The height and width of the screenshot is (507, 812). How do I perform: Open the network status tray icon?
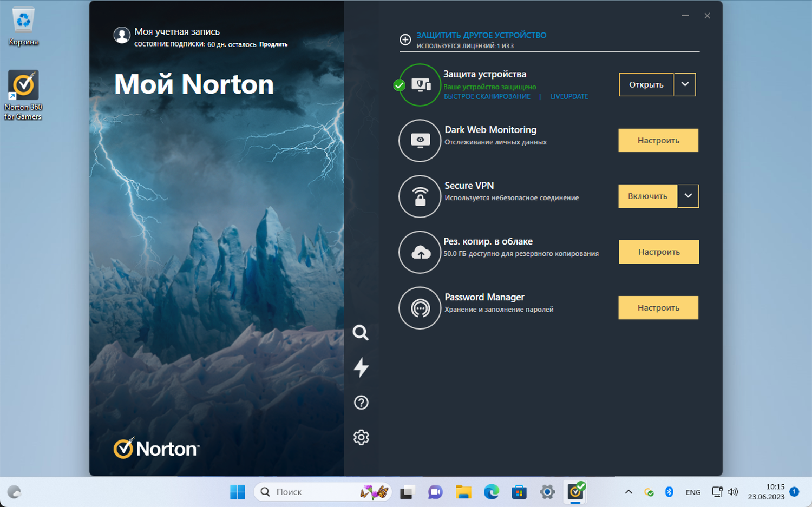click(x=717, y=492)
